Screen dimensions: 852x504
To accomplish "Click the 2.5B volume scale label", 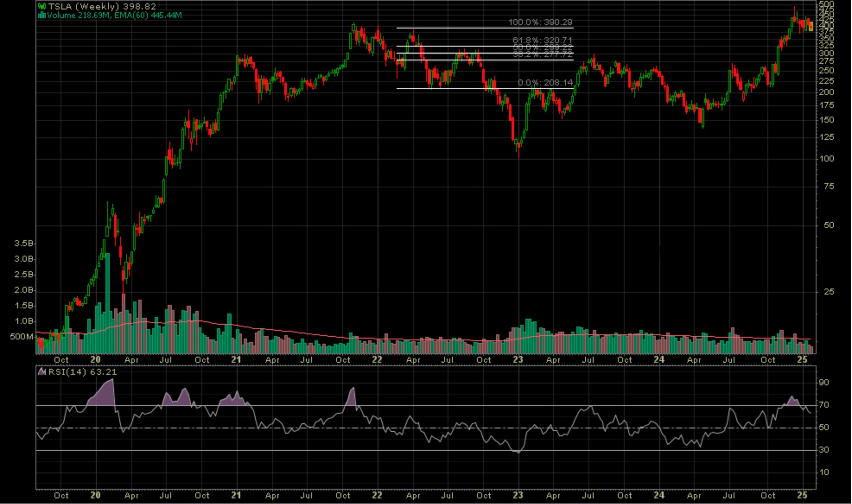I will tap(24, 275).
